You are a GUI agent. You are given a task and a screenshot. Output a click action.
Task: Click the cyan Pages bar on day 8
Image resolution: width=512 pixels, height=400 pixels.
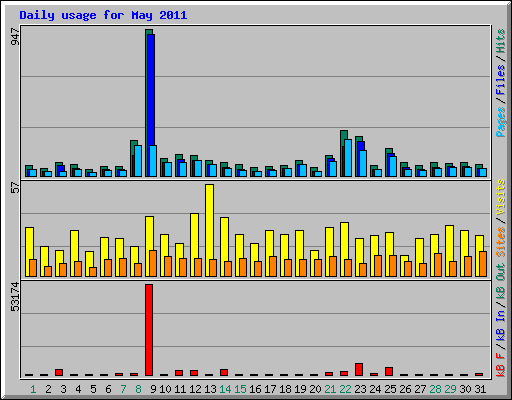tap(138, 161)
